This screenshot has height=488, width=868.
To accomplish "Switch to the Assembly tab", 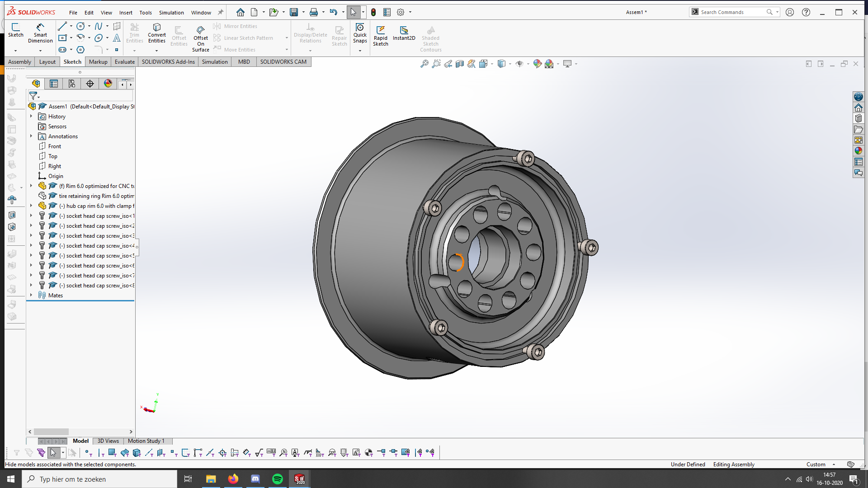I will click(x=19, y=62).
